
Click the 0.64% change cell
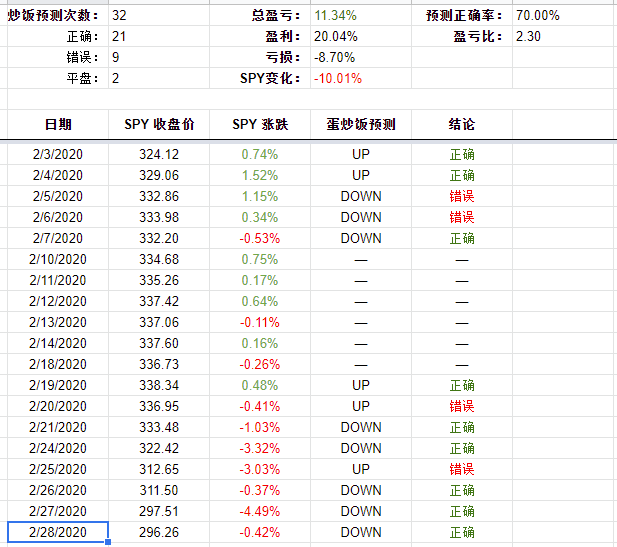[x=260, y=301]
